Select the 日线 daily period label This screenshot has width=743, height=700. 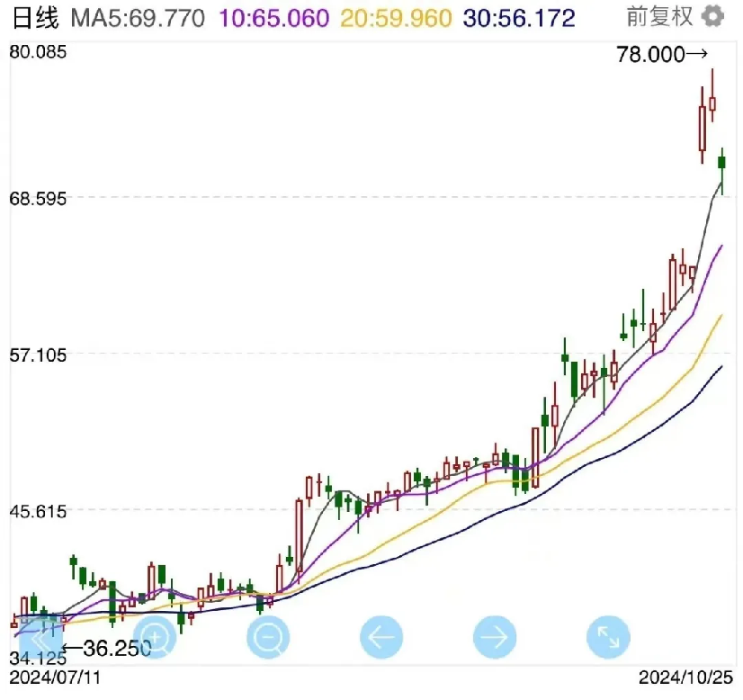35,19
